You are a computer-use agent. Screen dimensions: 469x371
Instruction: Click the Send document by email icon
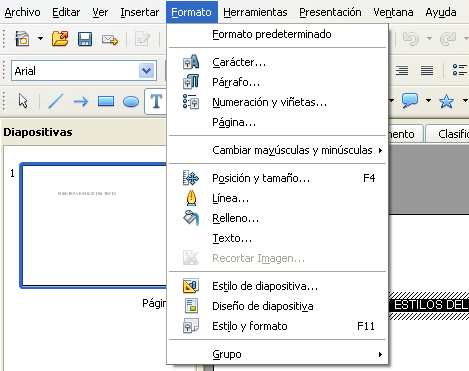tap(110, 40)
